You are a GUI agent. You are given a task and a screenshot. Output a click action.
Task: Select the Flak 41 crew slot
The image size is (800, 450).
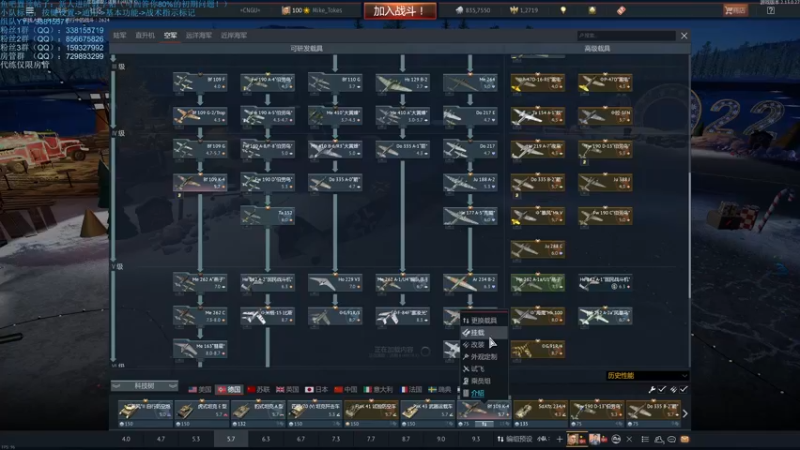(371, 413)
